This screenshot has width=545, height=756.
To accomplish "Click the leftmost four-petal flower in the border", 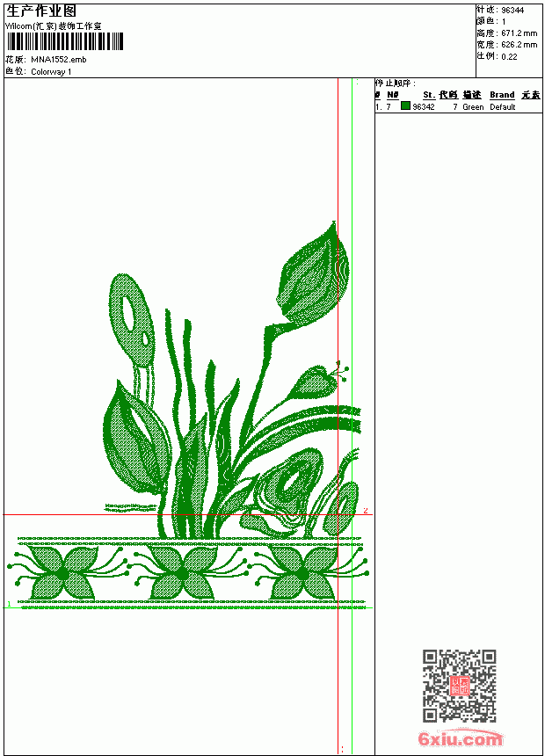I will pos(63,573).
